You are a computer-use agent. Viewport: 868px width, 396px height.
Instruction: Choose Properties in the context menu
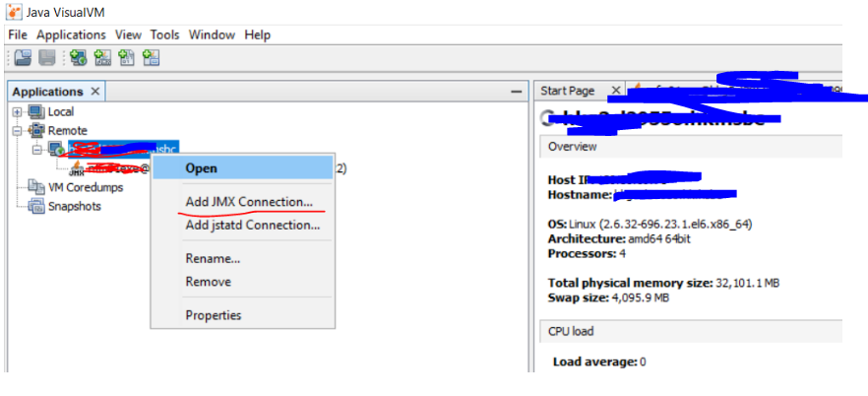(x=242, y=315)
